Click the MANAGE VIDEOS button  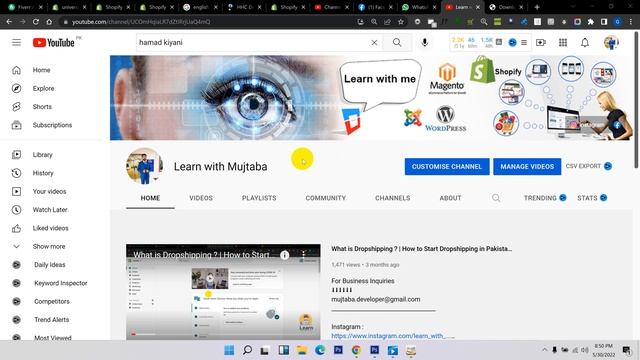(527, 167)
